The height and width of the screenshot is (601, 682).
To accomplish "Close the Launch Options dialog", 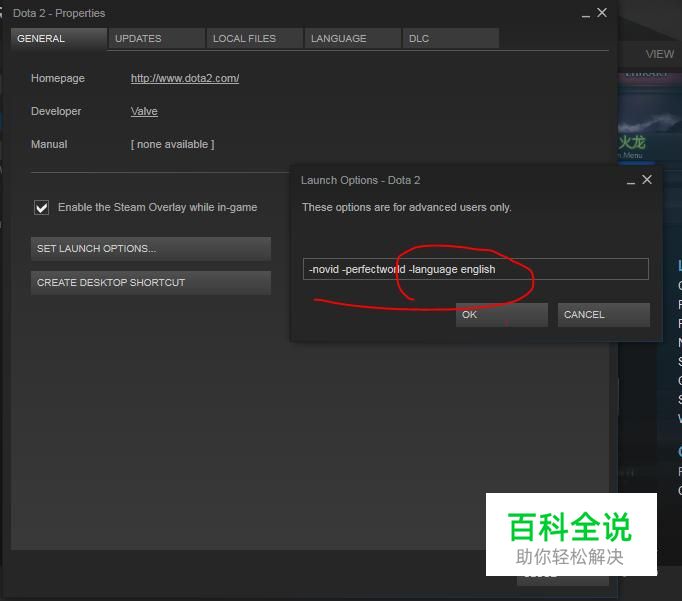I will coord(647,180).
